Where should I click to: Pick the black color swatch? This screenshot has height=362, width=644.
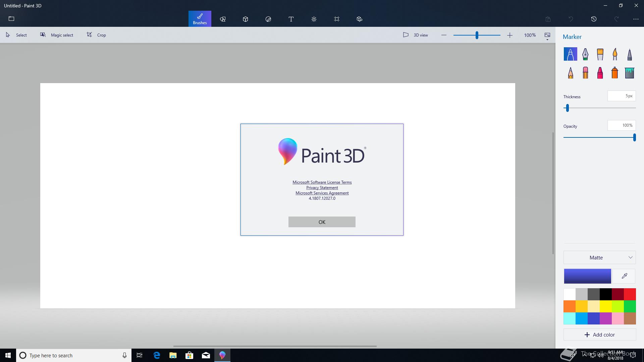pyautogui.click(x=606, y=294)
